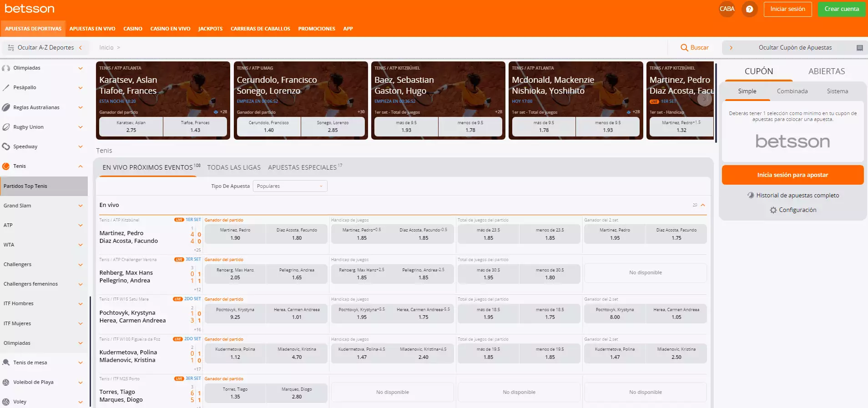Select Kudermetova, Polina match winner 1.12

click(235, 353)
